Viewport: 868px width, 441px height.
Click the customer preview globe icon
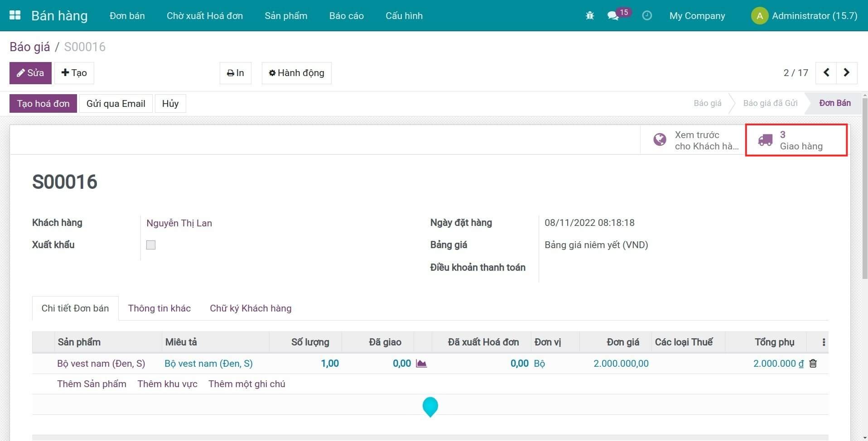(660, 140)
